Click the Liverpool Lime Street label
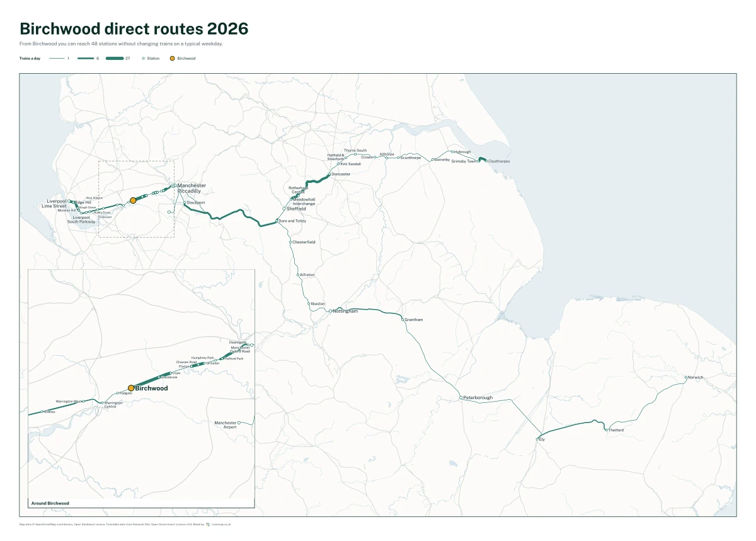Viewport: 756px width, 541px height. 54,204
